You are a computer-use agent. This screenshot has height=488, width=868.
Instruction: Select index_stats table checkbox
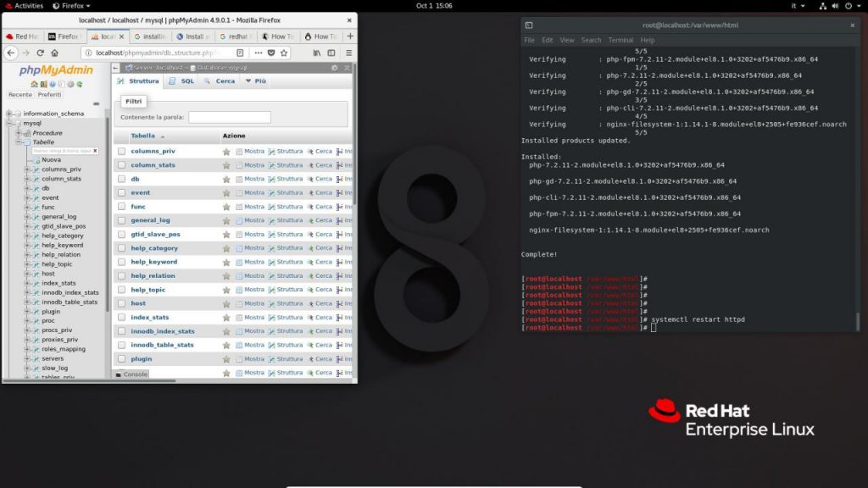(121, 317)
